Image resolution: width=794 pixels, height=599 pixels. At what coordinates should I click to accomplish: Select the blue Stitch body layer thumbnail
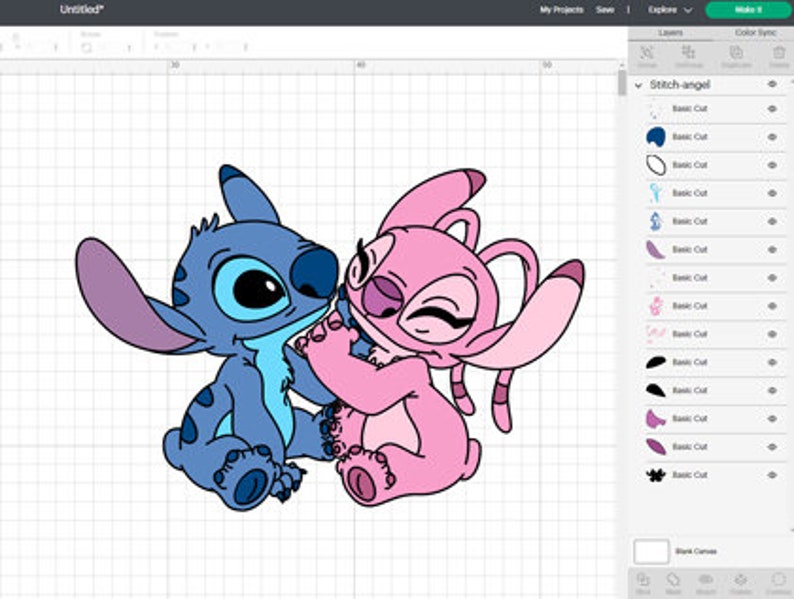pos(656,221)
